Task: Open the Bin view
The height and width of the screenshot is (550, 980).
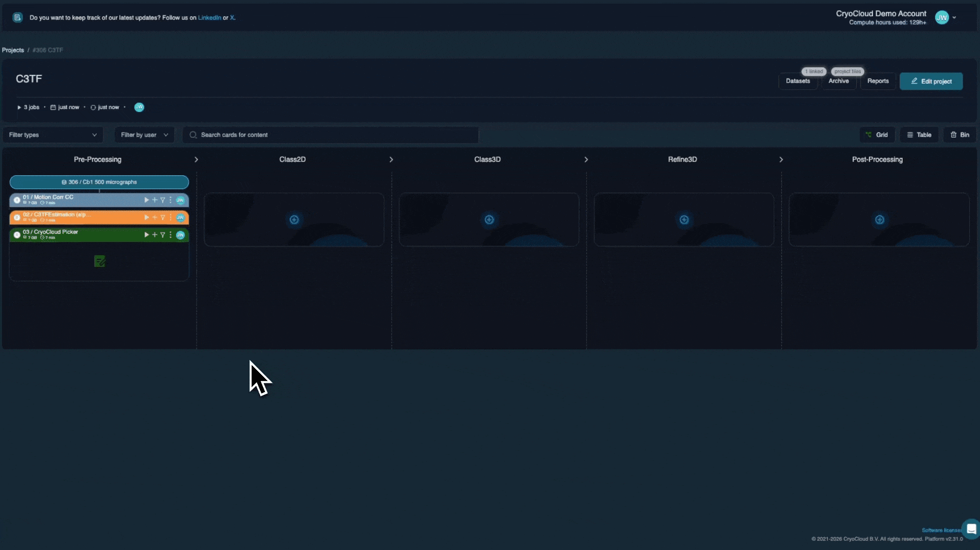Action: pos(960,135)
